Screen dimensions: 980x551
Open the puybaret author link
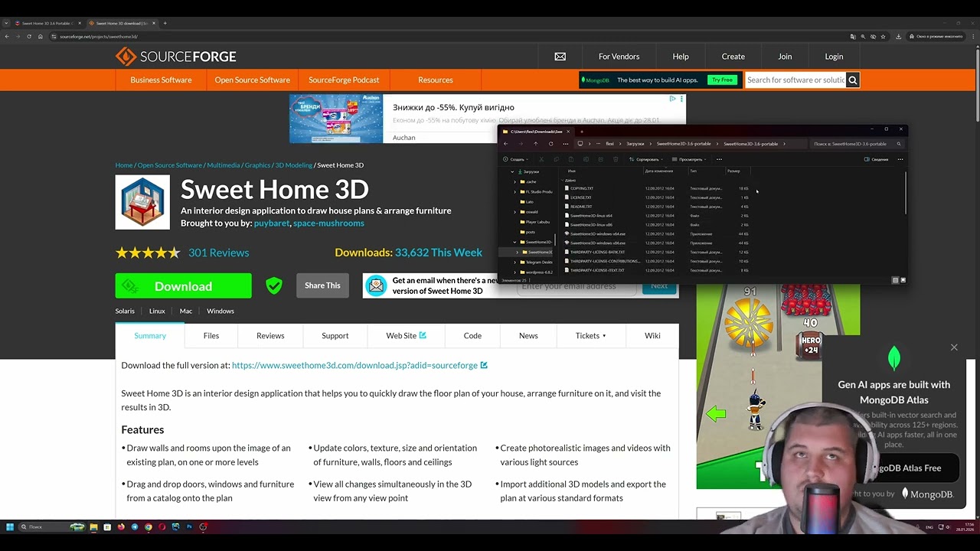[272, 223]
